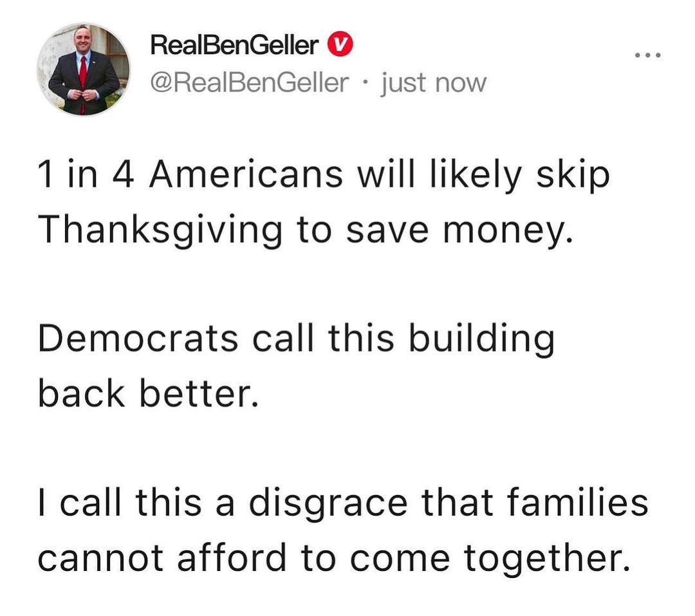The height and width of the screenshot is (616, 695).
Task: Click the dot separator after the handle
Action: tap(365, 82)
